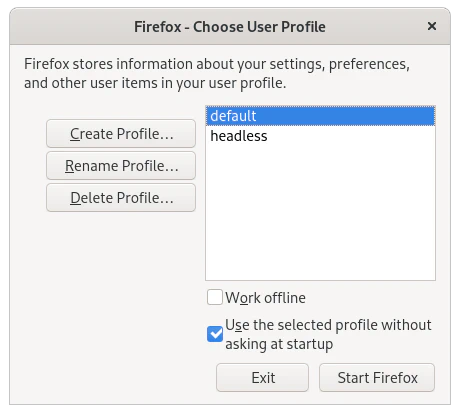Viewport: 460px width, 414px height.
Task: Click the profile description paragraph
Action: 217,73
